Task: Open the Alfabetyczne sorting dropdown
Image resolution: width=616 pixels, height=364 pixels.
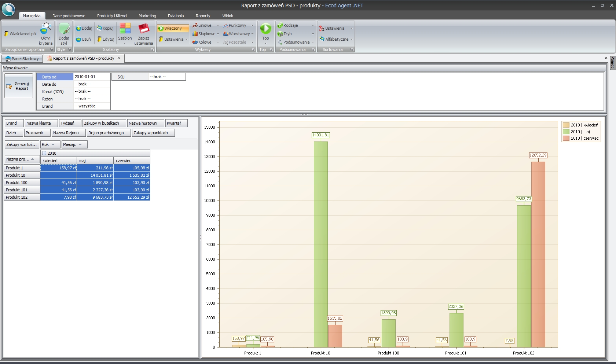Action: pos(337,39)
